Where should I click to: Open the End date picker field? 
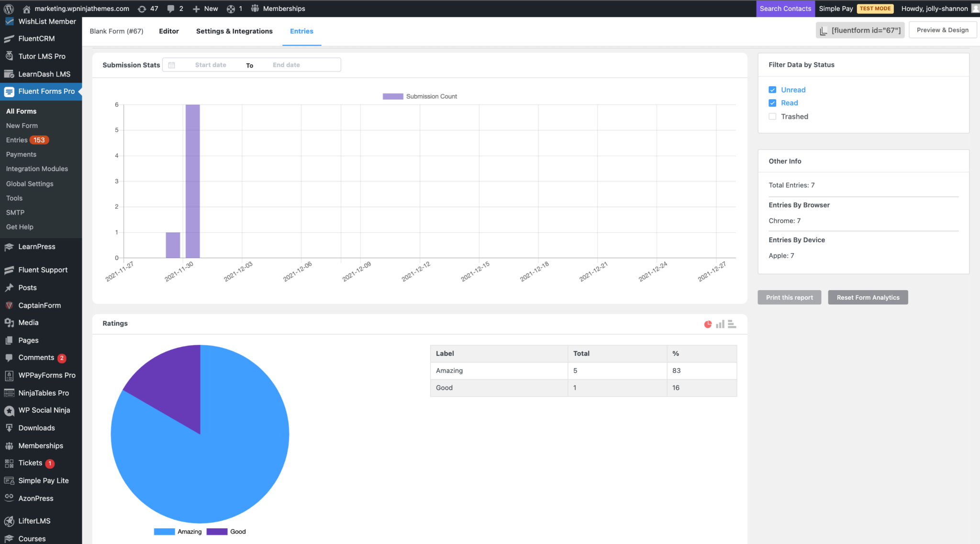pyautogui.click(x=286, y=65)
